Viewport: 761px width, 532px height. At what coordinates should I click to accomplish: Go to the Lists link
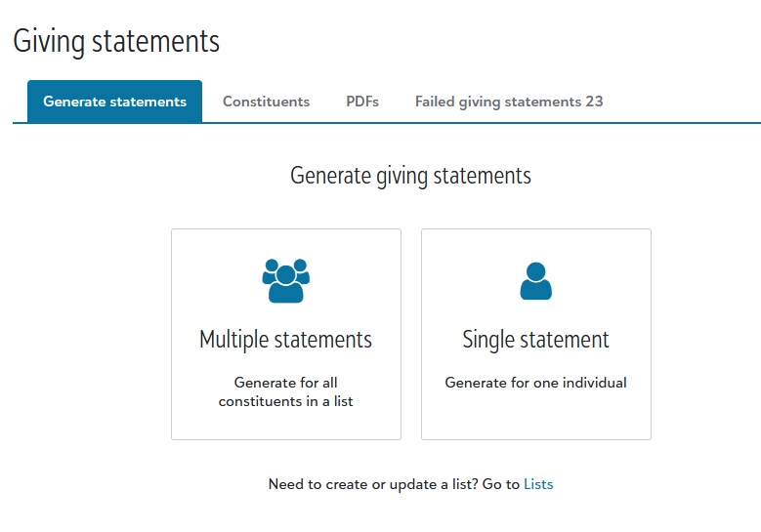pos(538,484)
